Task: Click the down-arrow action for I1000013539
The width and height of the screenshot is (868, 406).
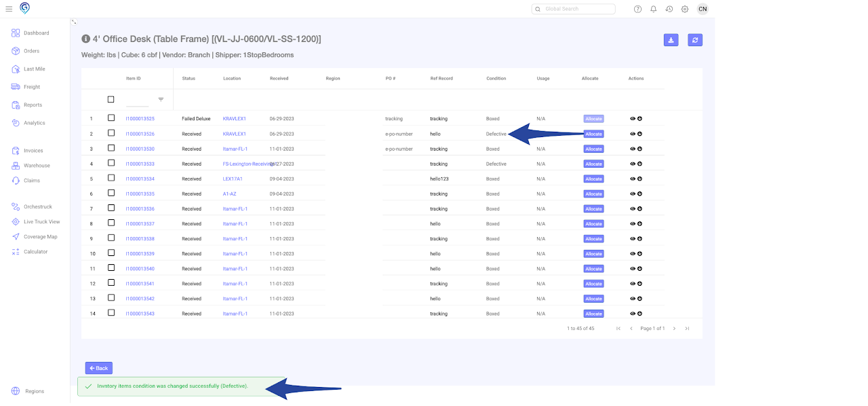Action: [x=639, y=253]
